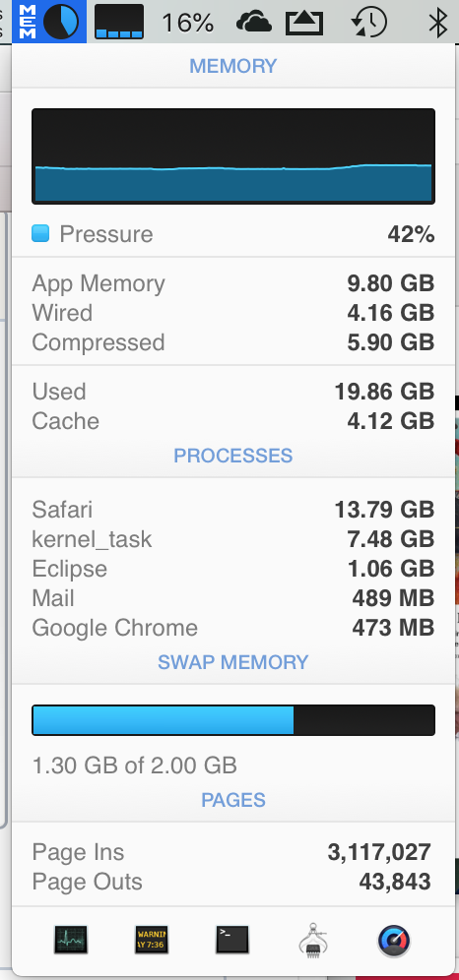The image size is (459, 980).
Task: Click the memory pressure history graph
Action: pos(233,156)
